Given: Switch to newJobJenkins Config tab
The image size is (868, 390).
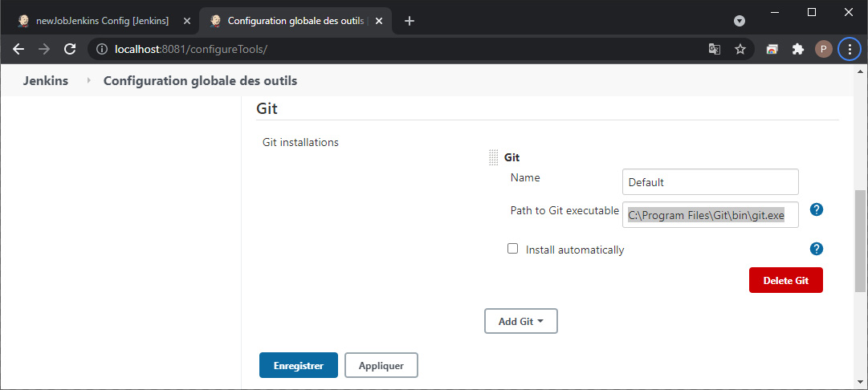Looking at the screenshot, I should [x=103, y=21].
